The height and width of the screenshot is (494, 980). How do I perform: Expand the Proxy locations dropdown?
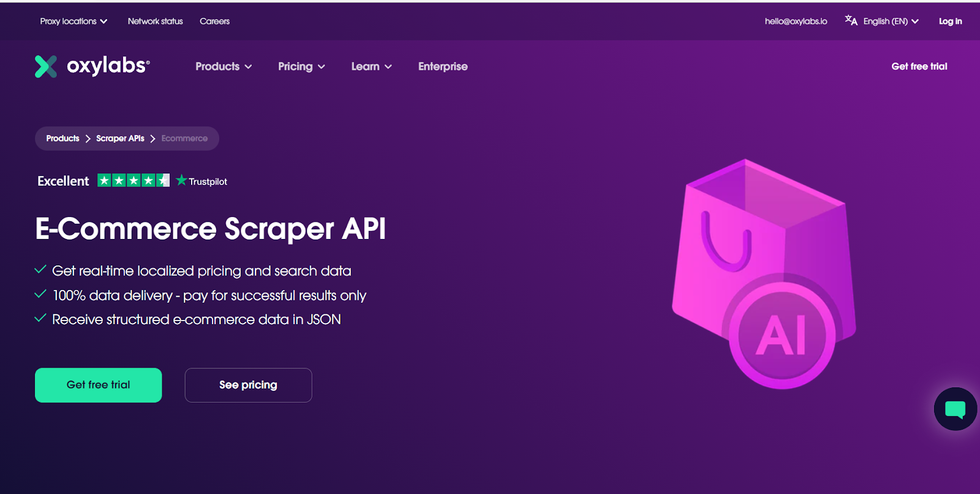[x=73, y=21]
